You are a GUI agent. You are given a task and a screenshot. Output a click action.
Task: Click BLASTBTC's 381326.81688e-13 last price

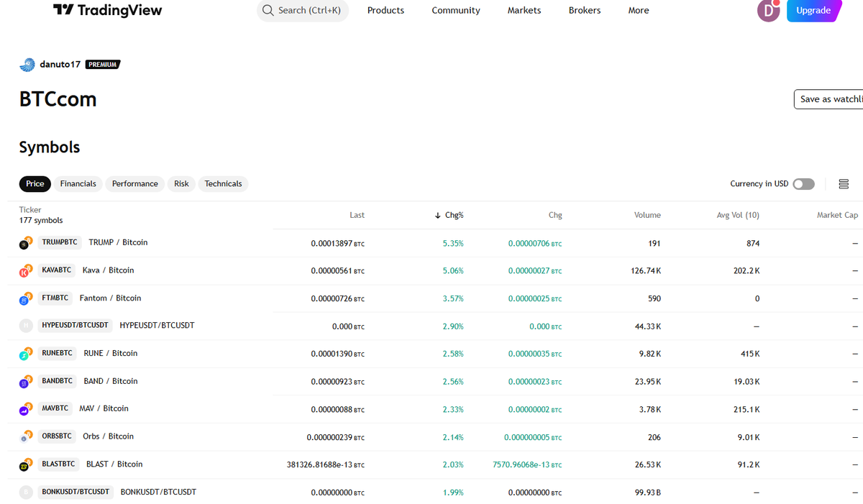[325, 465]
